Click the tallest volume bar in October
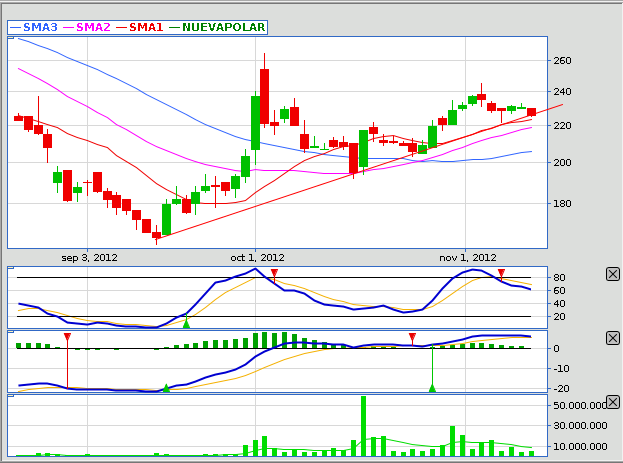This screenshot has height=463, width=623. pyautogui.click(x=363, y=426)
